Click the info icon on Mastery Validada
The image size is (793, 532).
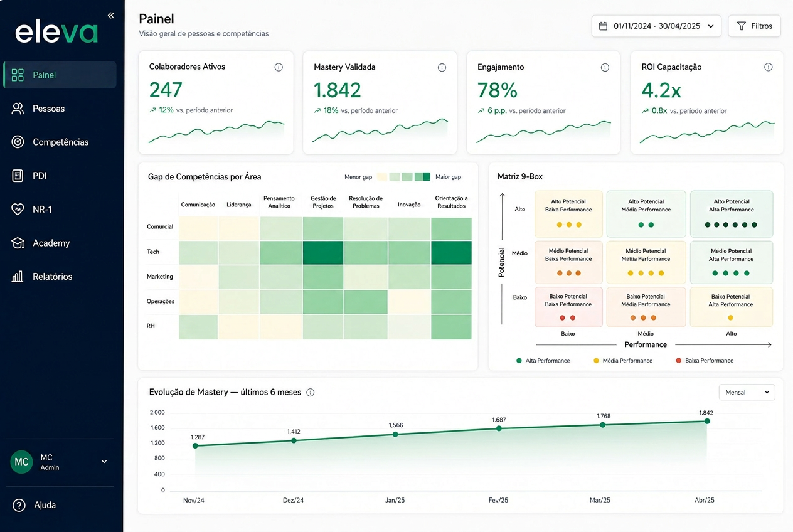pos(442,67)
